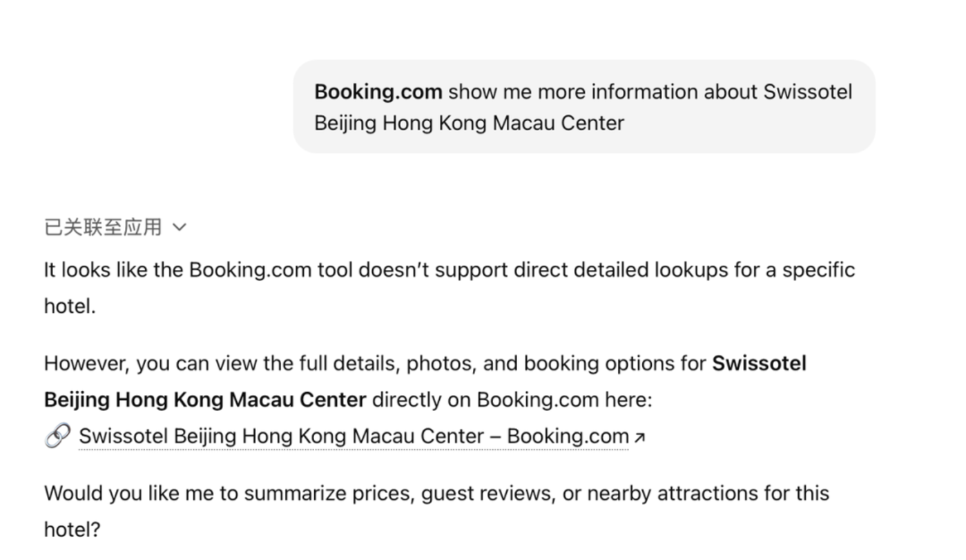Expand the 已关联至应用 chevron arrow
The height and width of the screenshot is (560, 966).
(179, 227)
